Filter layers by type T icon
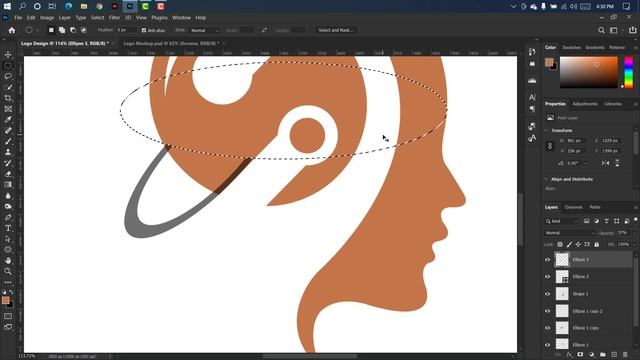640x360 pixels. pos(606,221)
